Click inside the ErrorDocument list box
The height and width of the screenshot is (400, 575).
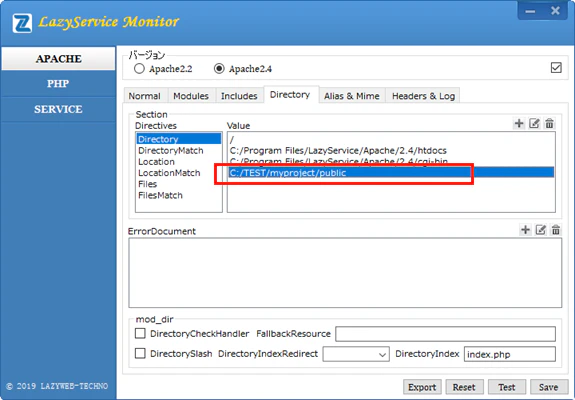(345, 273)
